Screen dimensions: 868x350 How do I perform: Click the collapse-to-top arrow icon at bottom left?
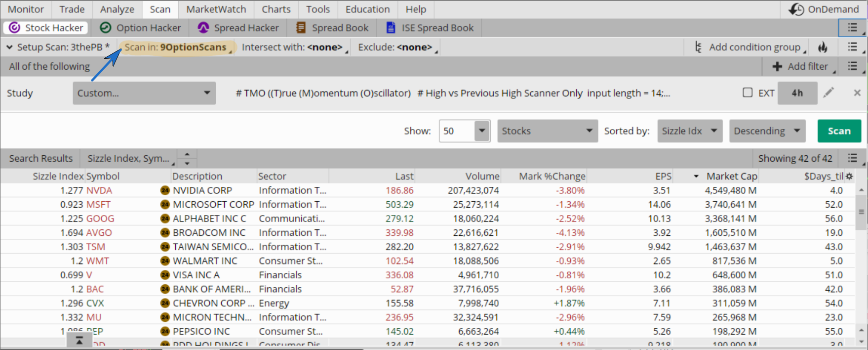(x=79, y=341)
